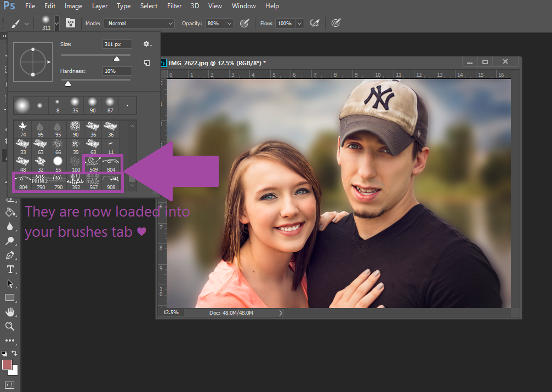This screenshot has width=552, height=392.
Task: Select the Blur tool droplet icon
Action: coord(10,226)
